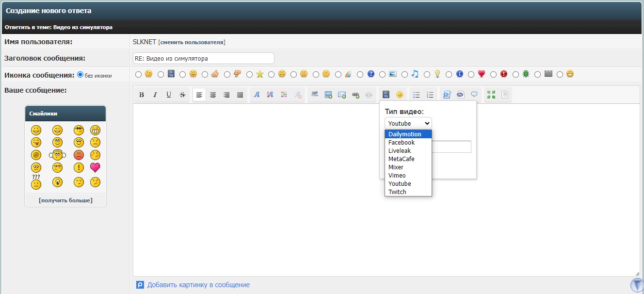The width and height of the screenshot is (644, 294).
Task: Insert a numbered list
Action: [x=430, y=95]
